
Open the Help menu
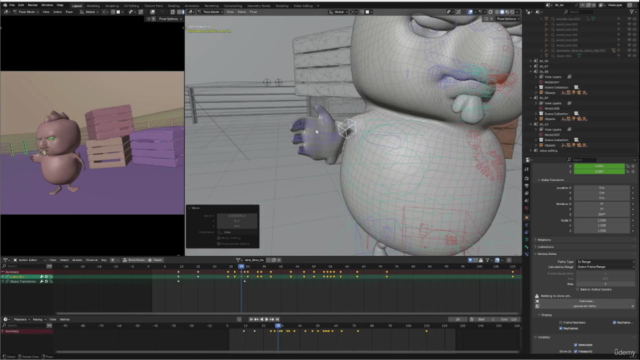coord(60,5)
